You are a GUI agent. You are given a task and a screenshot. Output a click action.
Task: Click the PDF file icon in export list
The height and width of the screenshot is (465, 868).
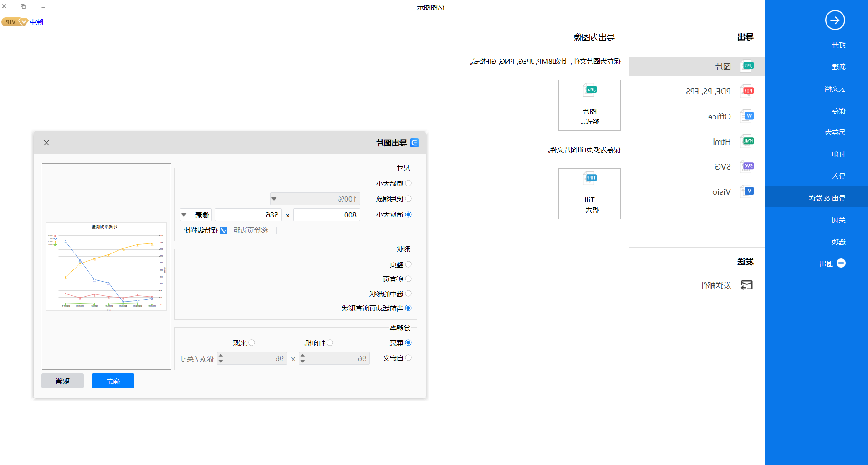coord(747,91)
